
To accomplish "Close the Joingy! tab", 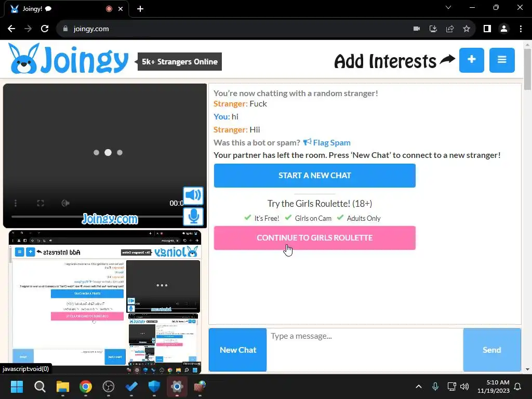I will click(121, 9).
